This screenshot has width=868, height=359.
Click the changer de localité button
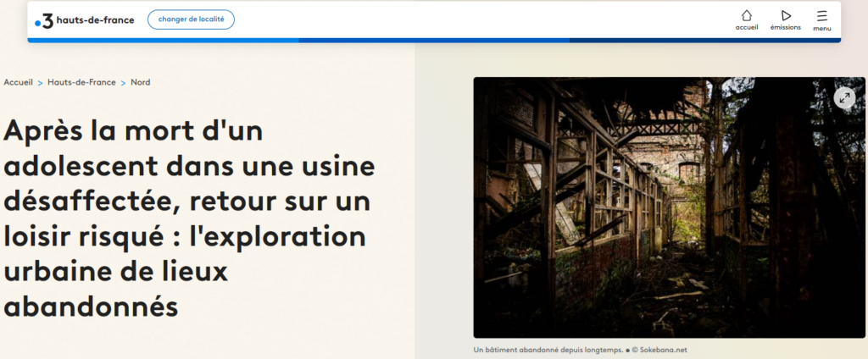tap(191, 19)
